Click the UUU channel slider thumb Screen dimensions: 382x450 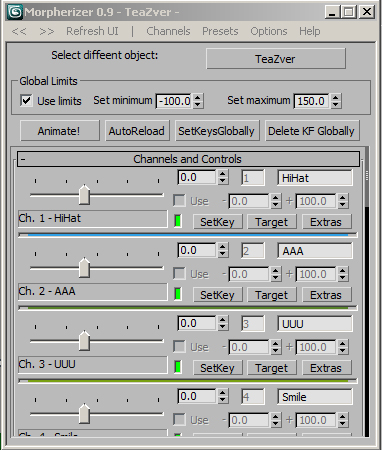[84, 340]
